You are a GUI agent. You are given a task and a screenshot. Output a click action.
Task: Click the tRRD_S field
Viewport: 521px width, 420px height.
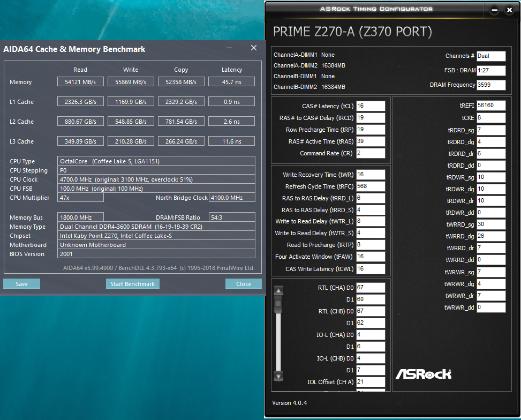371,210
